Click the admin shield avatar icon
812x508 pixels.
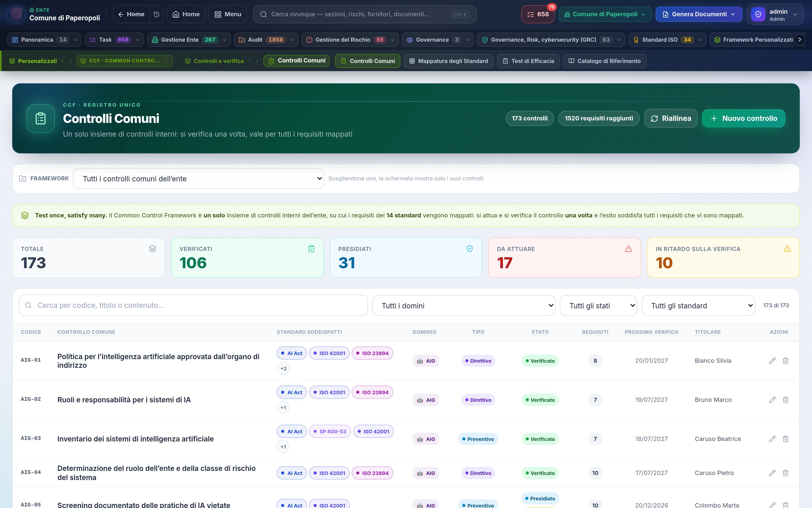pyautogui.click(x=758, y=14)
